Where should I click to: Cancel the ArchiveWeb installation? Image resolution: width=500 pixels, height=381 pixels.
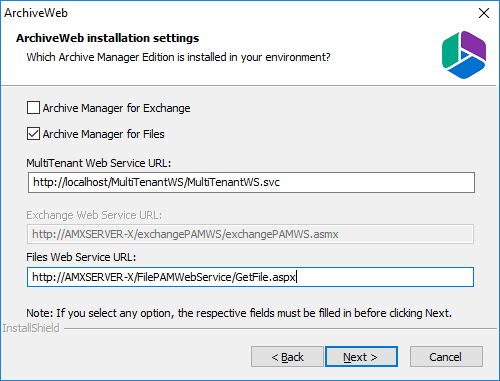coord(446,357)
